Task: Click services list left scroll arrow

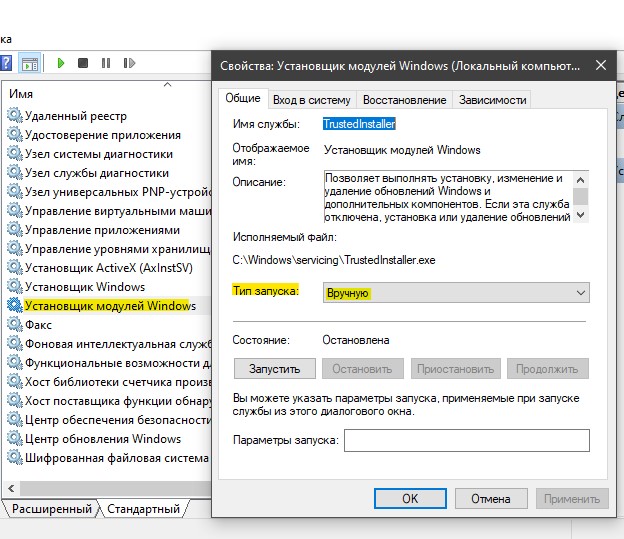Action: click(x=11, y=488)
